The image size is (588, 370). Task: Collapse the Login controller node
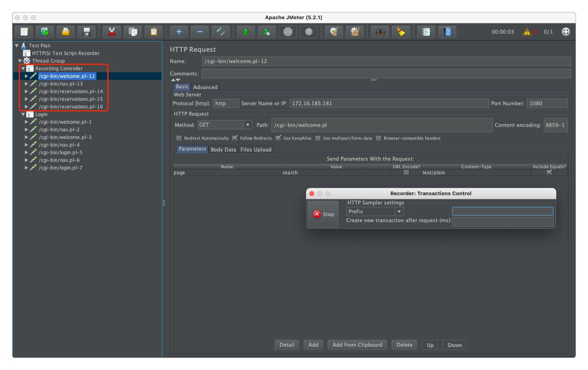[23, 114]
